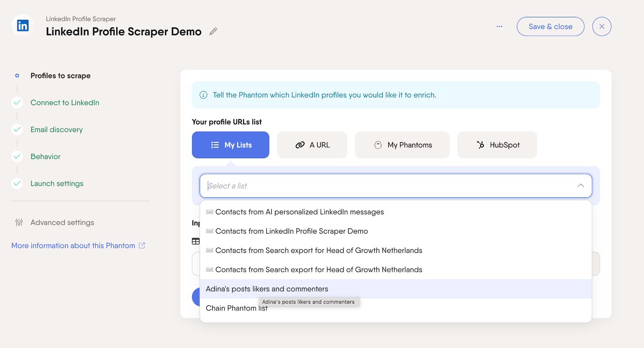Click Email discovery checkmark icon
Screen dimensions: 644x348
(x=17, y=130)
